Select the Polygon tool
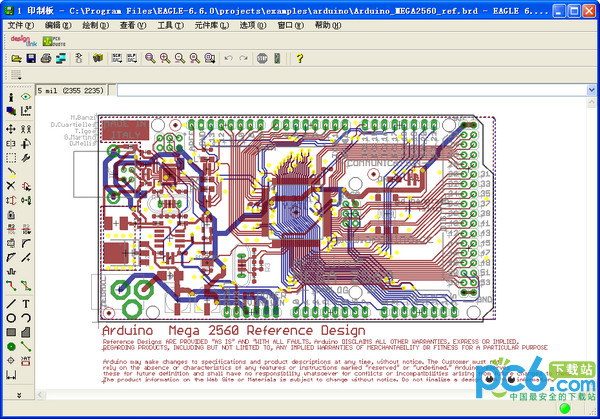This screenshot has height=419, width=600. click(x=26, y=332)
